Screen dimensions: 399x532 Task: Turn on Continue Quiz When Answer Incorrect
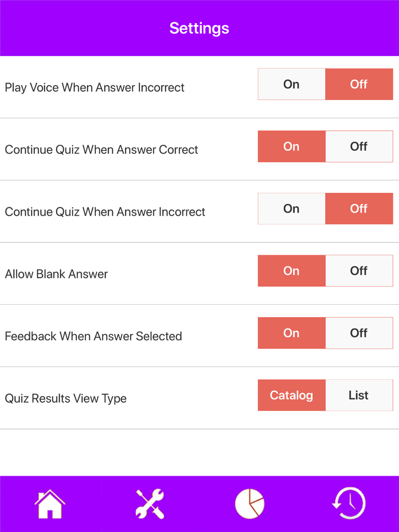[292, 209]
